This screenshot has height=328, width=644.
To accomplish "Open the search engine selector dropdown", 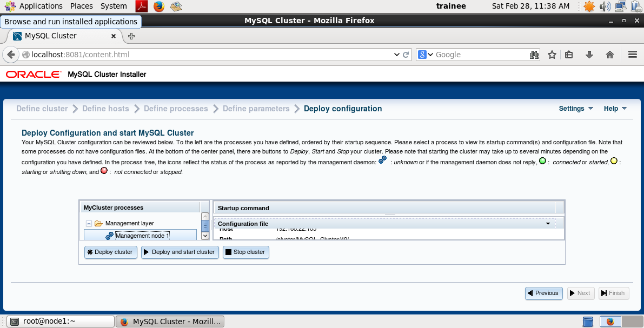I will [426, 55].
